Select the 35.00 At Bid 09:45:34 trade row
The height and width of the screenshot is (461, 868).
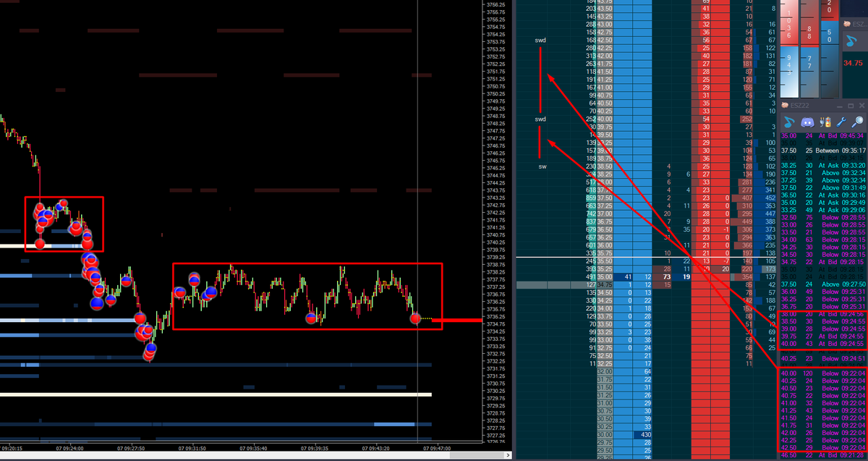click(822, 135)
